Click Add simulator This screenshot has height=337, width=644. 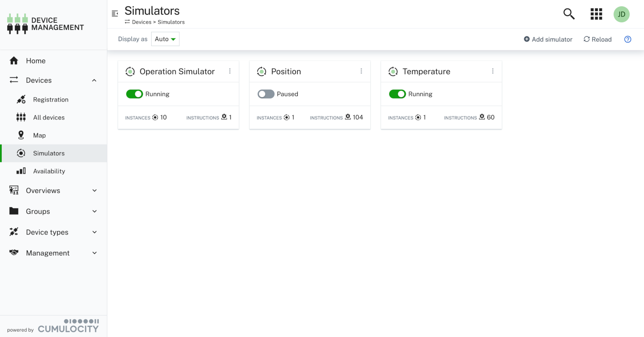click(x=548, y=39)
